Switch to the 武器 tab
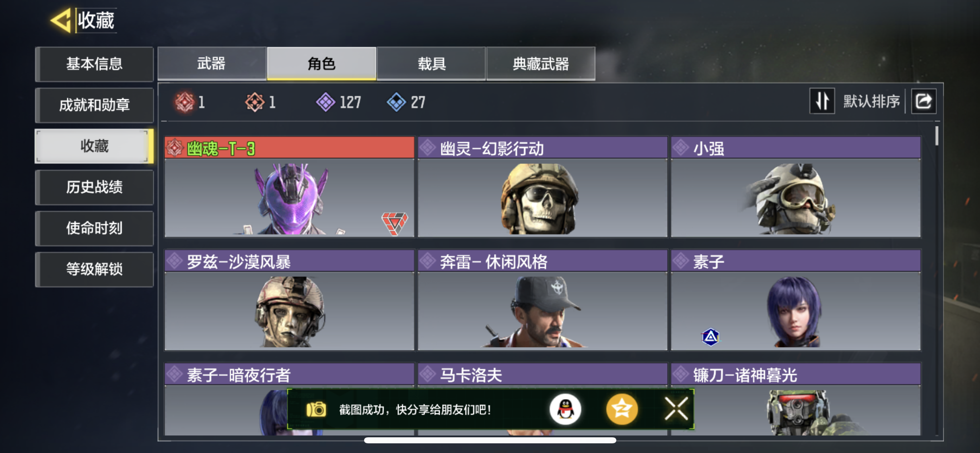This screenshot has height=453, width=980. click(212, 64)
